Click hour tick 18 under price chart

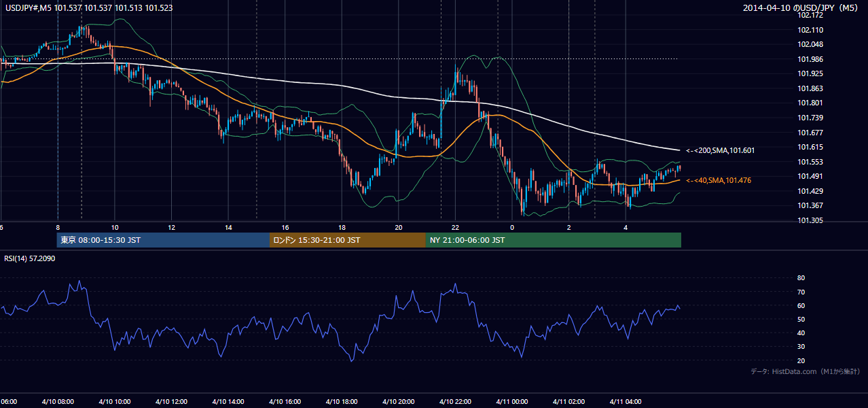[x=342, y=228]
